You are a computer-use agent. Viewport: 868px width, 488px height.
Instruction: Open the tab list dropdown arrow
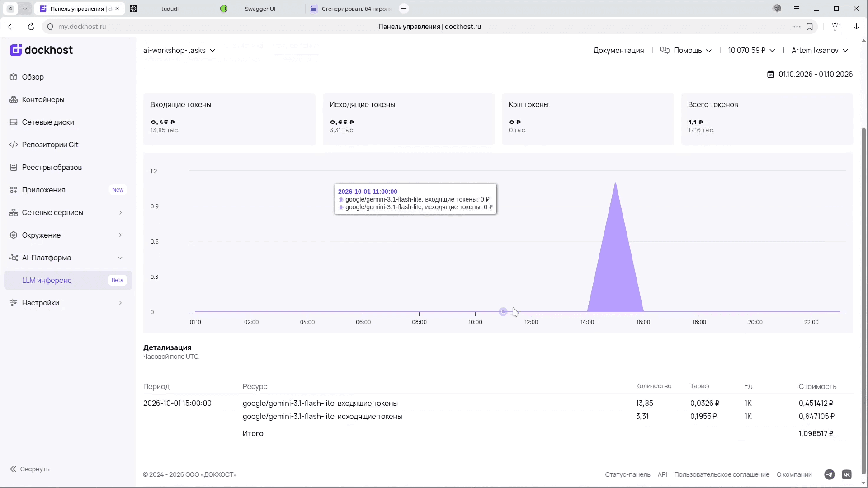[x=25, y=9]
